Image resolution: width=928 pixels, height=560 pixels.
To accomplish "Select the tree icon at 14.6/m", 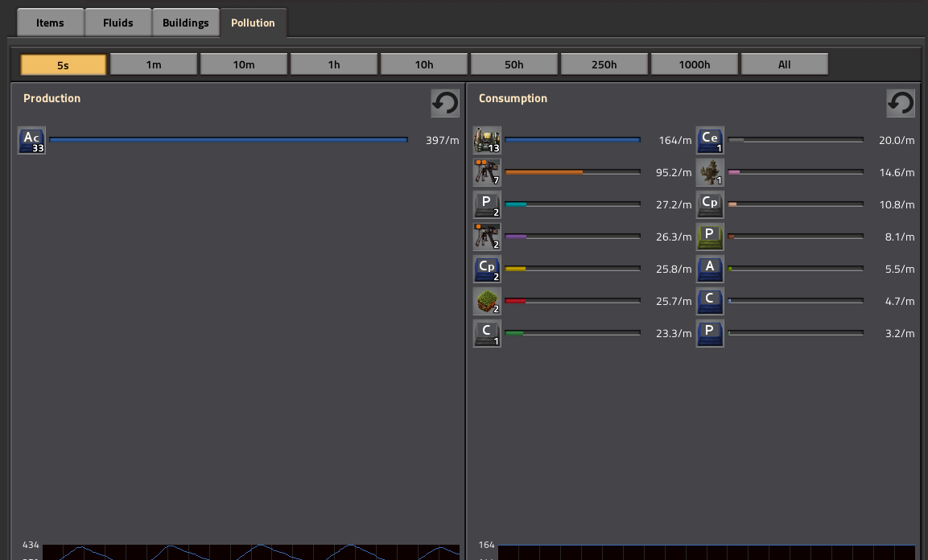I will tap(710, 172).
